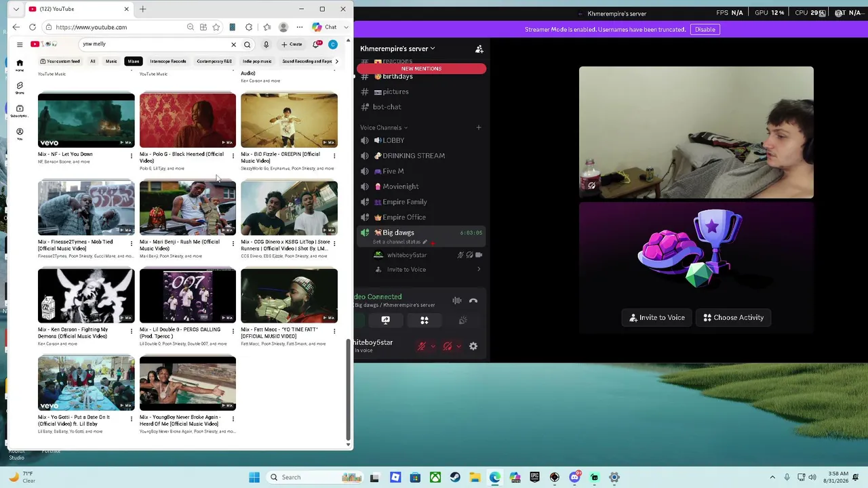Screen dimensions: 868x488
Task: Select the Interscope Records filter chip
Action: tap(168, 62)
